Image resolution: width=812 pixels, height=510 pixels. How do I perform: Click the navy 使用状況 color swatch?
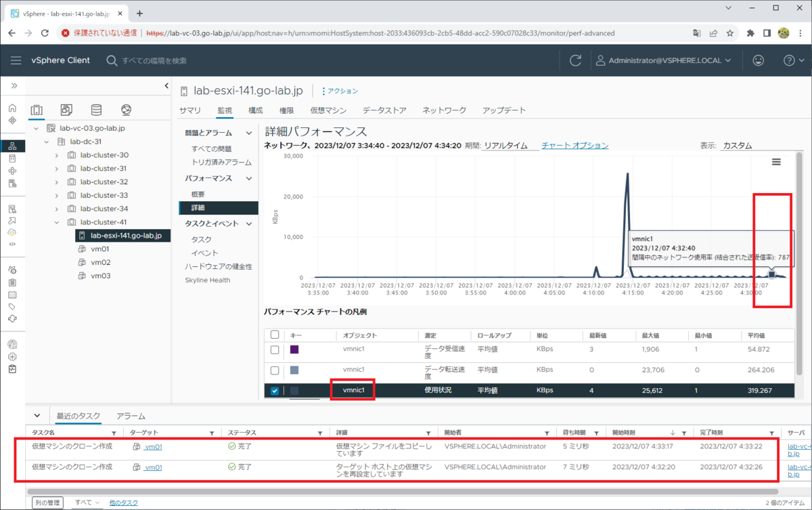coord(294,391)
